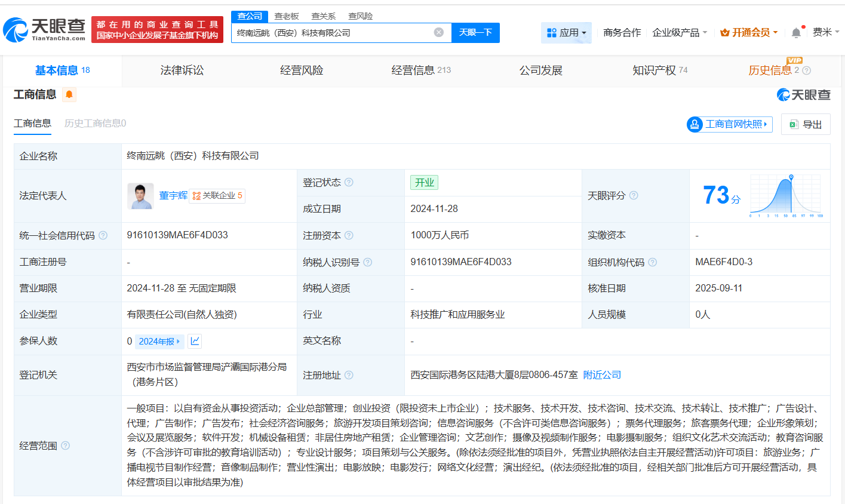Viewport: 845px width, 504px height.
Task: Switch to the 法律诉讼 tab
Action: coord(182,70)
